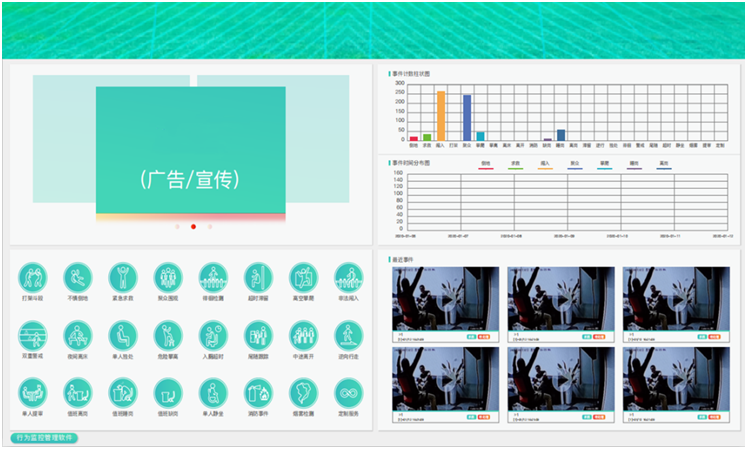Play the top-left recent event video
The height and width of the screenshot is (449, 747).
[x=445, y=296]
